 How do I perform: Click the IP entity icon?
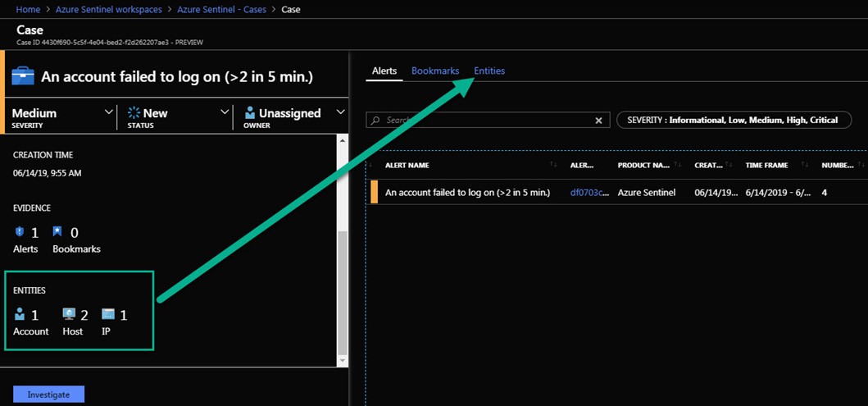pyautogui.click(x=108, y=314)
